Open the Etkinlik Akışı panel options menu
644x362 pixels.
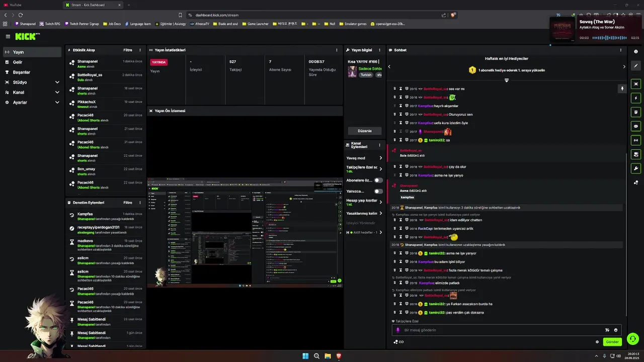point(140,50)
